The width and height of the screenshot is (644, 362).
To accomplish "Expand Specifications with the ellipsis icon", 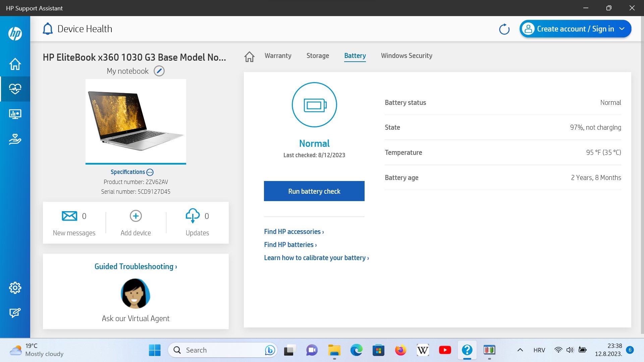I will [150, 172].
